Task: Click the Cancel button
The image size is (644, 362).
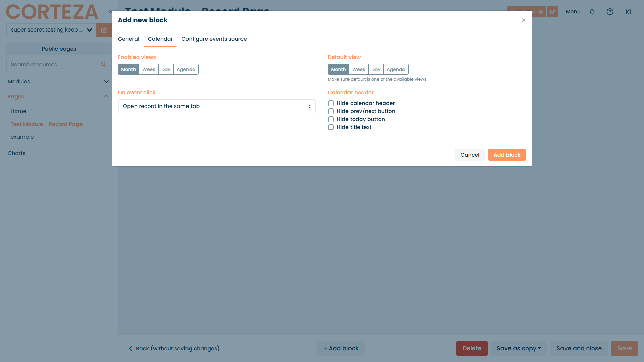Action: (x=470, y=155)
